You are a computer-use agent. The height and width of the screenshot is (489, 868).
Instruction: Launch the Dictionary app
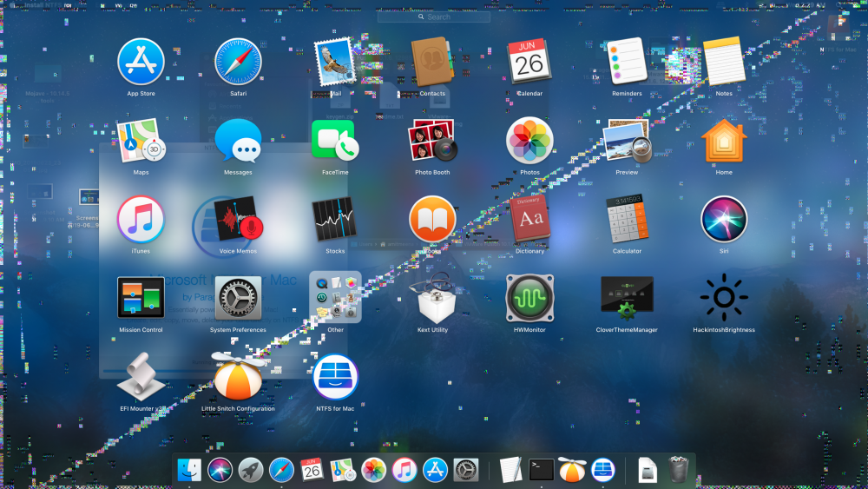coord(529,219)
